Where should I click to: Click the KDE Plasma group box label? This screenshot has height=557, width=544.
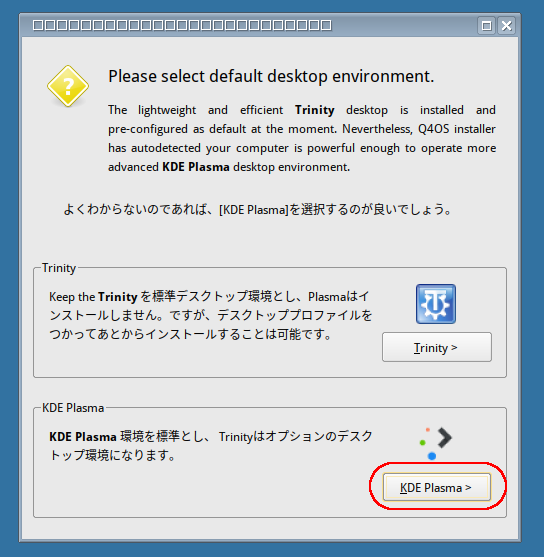[x=73, y=408]
